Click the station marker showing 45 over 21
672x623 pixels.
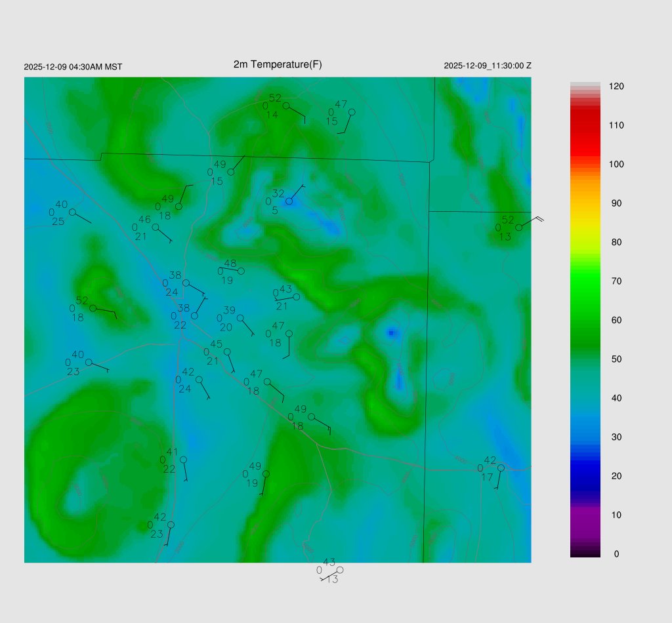227,352
